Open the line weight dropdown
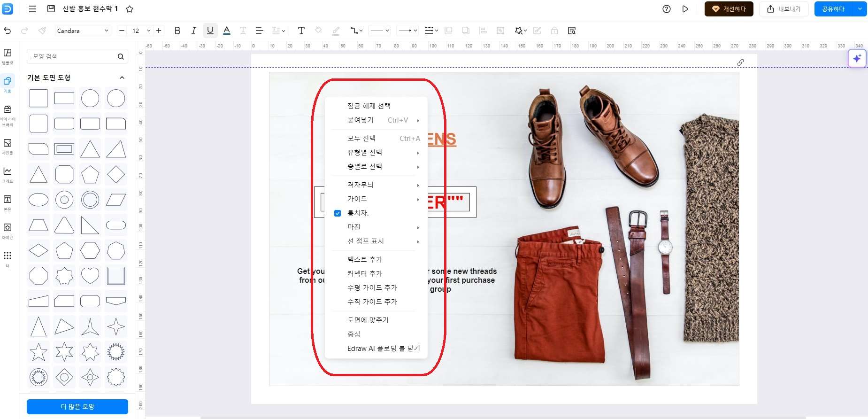Viewport: 868px width, 419px height. coord(431,31)
